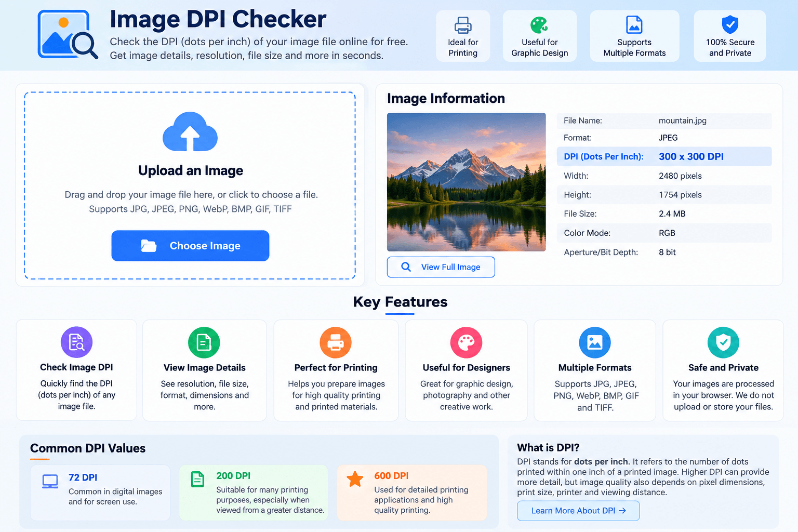Click the Upload an Image heading in the drop zone
This screenshot has height=532, width=798.
tap(191, 170)
